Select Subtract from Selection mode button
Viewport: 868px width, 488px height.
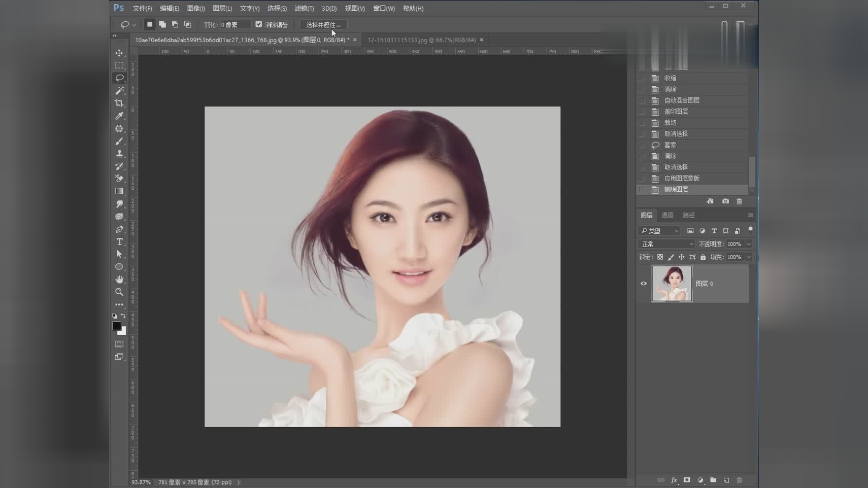tap(175, 24)
